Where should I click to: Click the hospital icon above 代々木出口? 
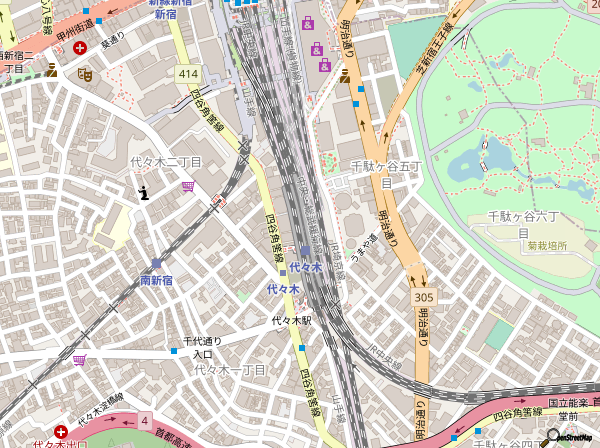pyautogui.click(x=62, y=432)
